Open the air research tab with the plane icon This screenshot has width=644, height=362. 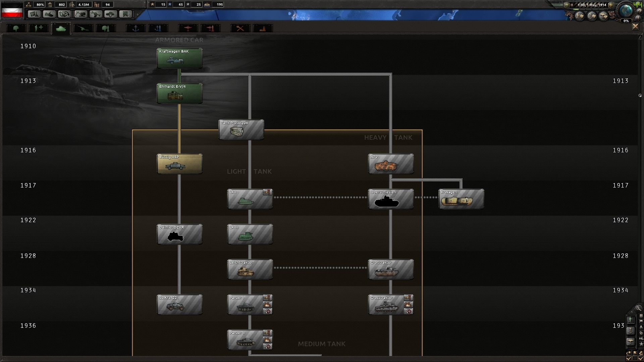click(188, 28)
